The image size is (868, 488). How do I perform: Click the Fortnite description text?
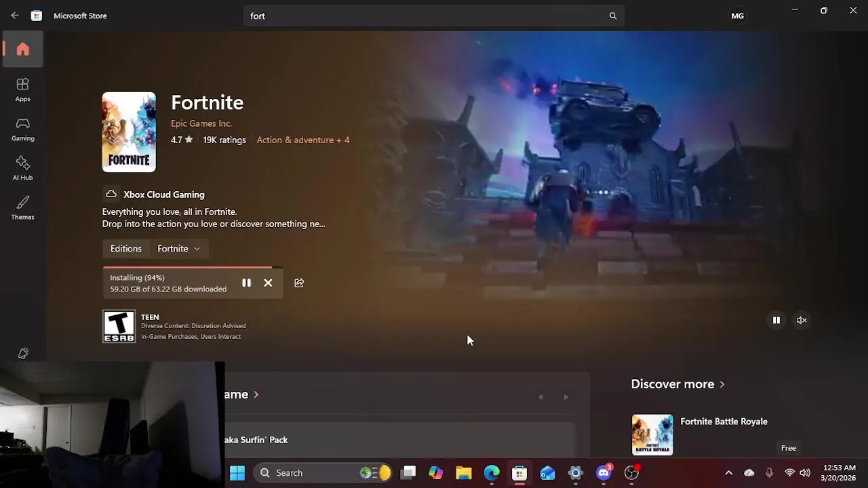coord(214,218)
